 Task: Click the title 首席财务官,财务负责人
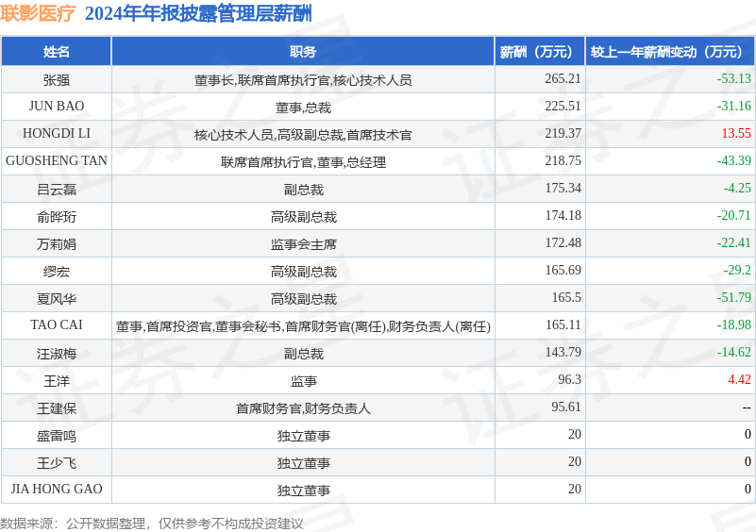pyautogui.click(x=303, y=408)
